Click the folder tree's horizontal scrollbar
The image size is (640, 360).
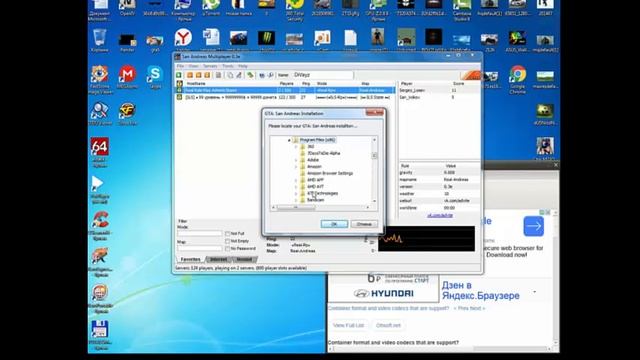(320, 207)
